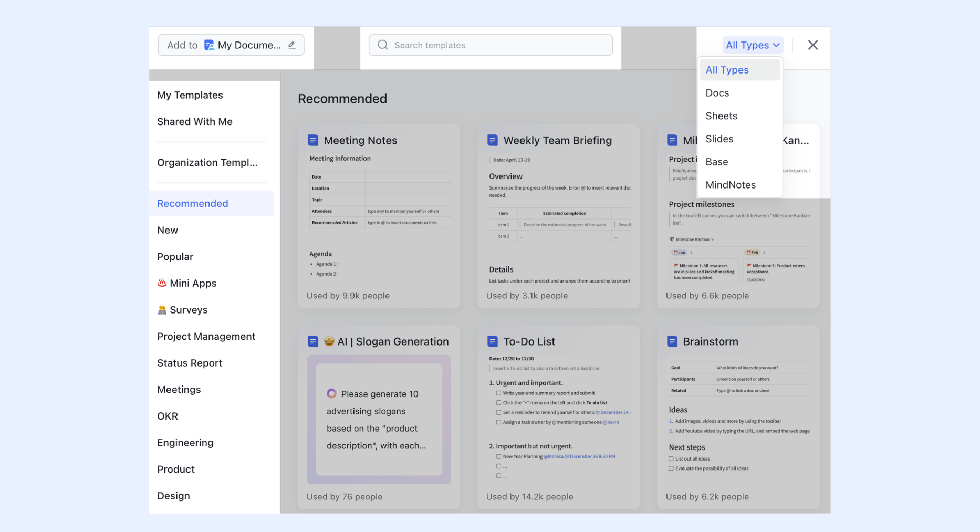
Task: Open the To-Do List template preview
Action: [559, 418]
